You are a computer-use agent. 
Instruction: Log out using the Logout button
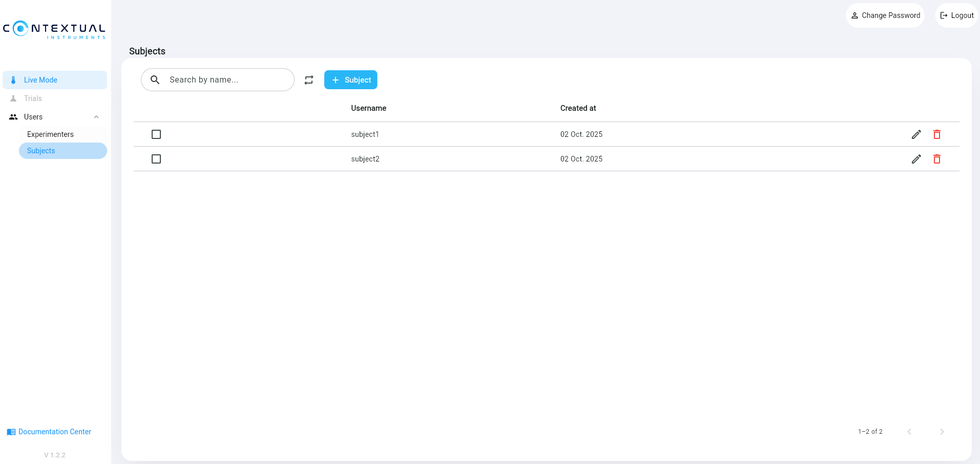point(956,15)
